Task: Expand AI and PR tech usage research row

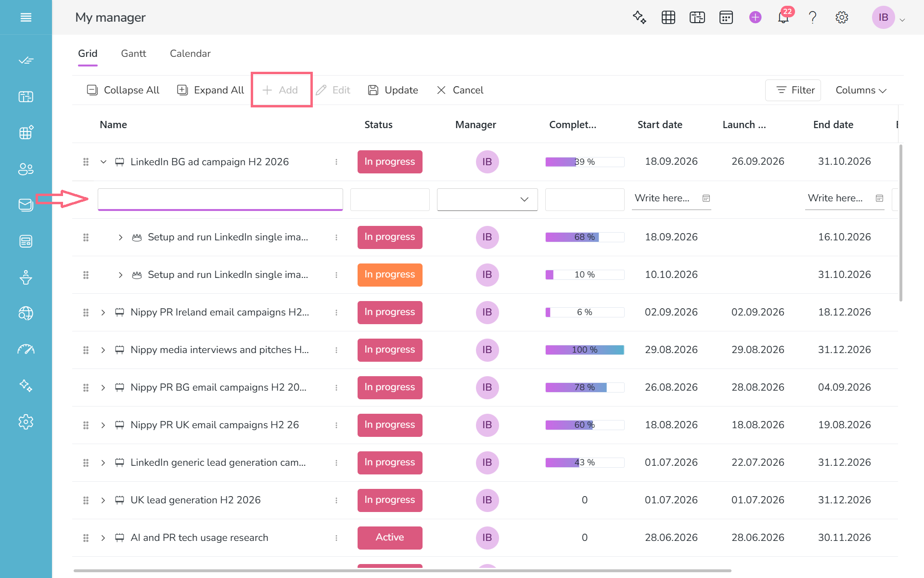Action: [x=103, y=538]
